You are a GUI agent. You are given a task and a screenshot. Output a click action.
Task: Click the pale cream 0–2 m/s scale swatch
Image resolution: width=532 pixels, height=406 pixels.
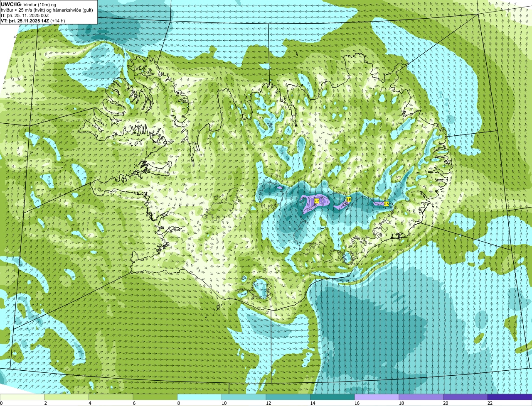click(22, 397)
